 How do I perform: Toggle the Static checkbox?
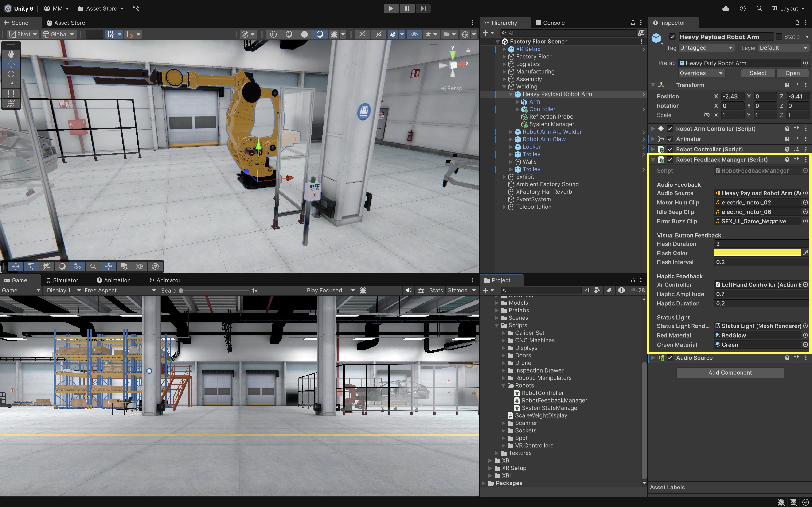[x=779, y=37]
